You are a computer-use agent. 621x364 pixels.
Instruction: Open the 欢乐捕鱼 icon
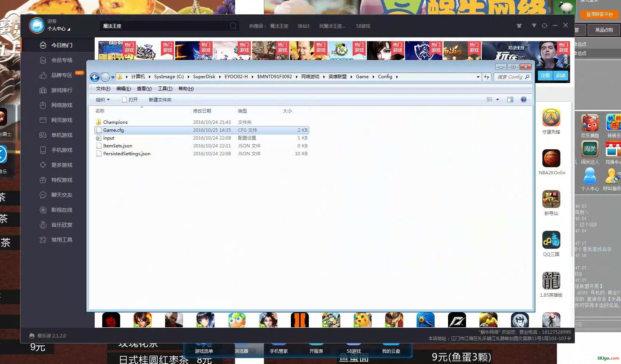point(590,122)
